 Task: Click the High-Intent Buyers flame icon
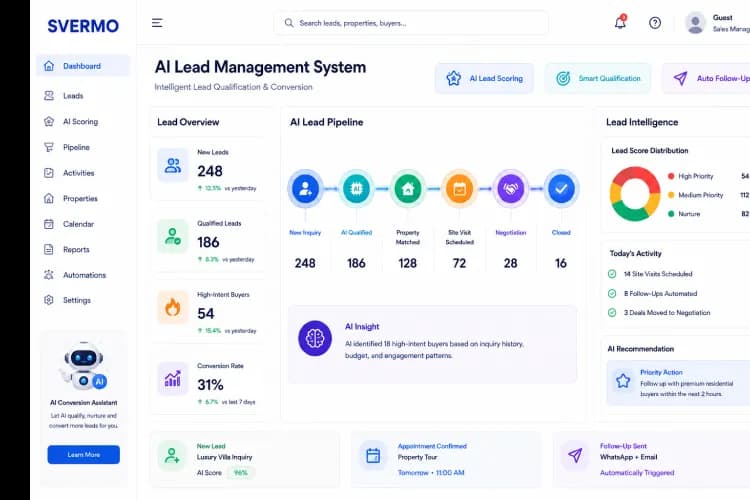173,308
